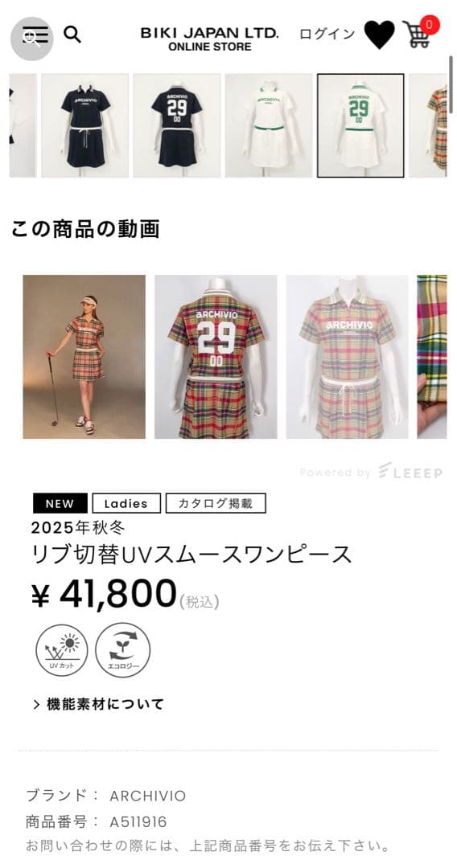Screen dimensions: 457x868
Task: Select white back green 29 thumbnail
Action: (x=360, y=125)
